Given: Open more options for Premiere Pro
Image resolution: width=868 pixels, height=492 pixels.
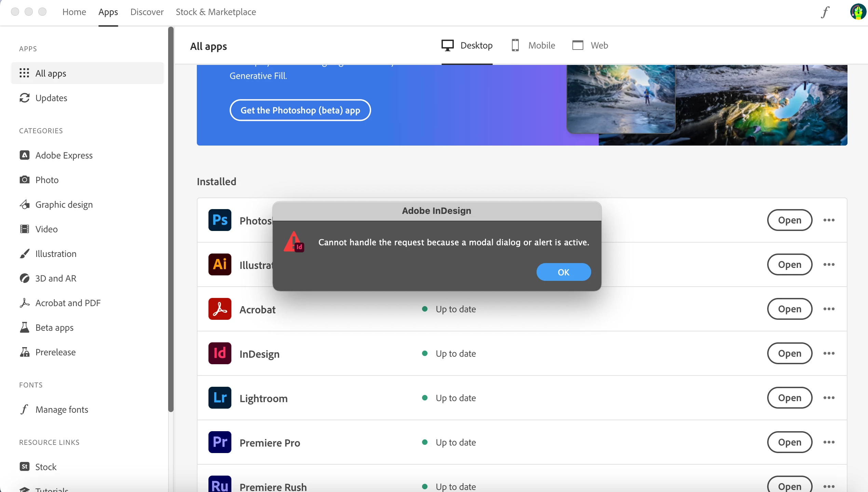Looking at the screenshot, I should tap(829, 442).
